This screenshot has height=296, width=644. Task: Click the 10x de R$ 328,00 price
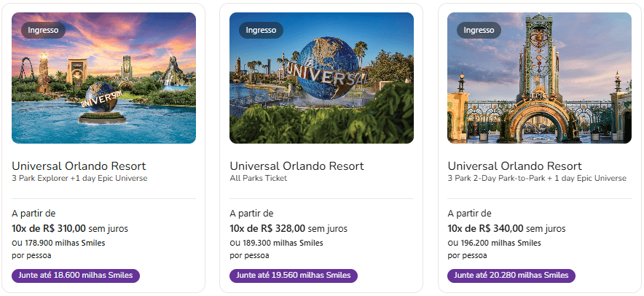[x=267, y=228]
